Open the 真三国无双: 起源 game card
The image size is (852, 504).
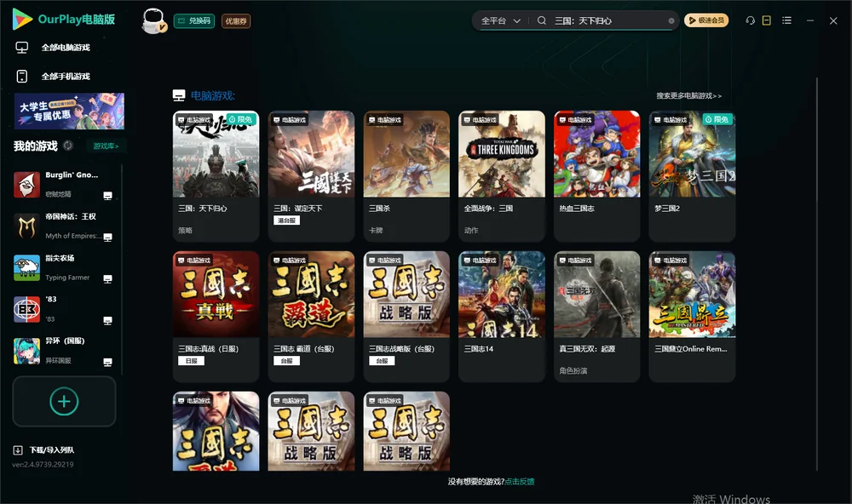pyautogui.click(x=597, y=317)
